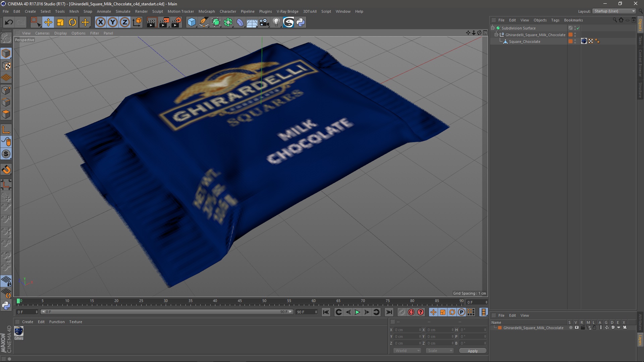This screenshot has height=362, width=644.
Task: Click frame 45 on timeline ruler
Action: pyautogui.click(x=239, y=301)
